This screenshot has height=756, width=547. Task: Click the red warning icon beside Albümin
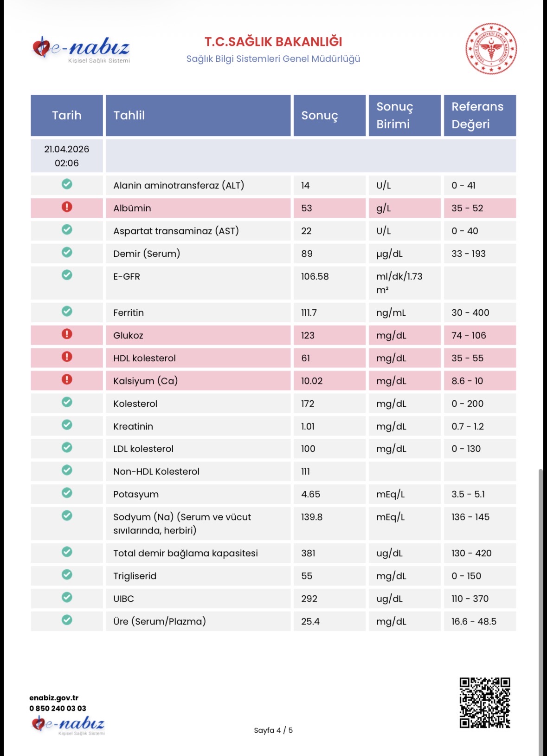coord(67,207)
